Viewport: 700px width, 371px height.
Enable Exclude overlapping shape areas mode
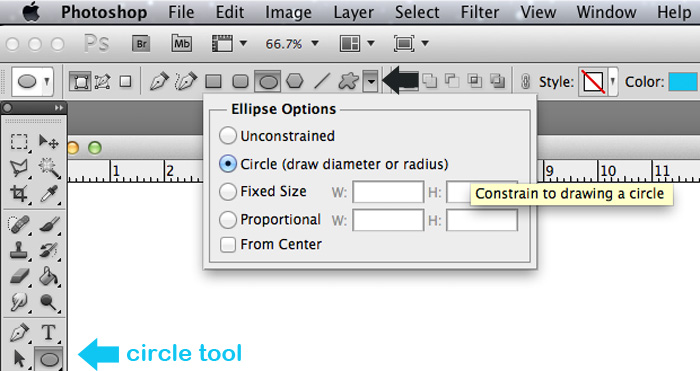[497, 81]
